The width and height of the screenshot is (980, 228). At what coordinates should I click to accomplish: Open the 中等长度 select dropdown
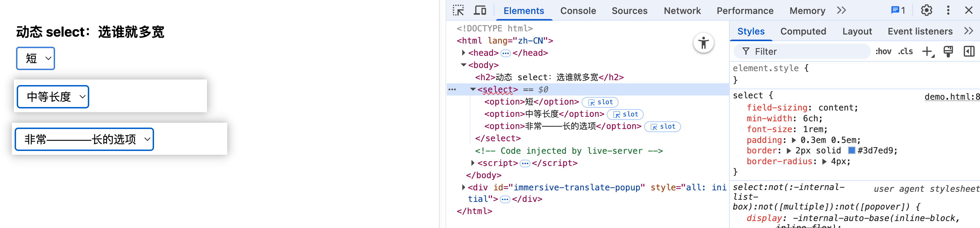tap(53, 97)
